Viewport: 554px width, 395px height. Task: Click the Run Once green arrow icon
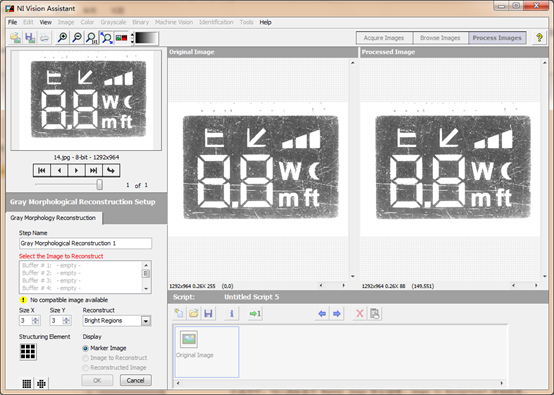point(255,313)
